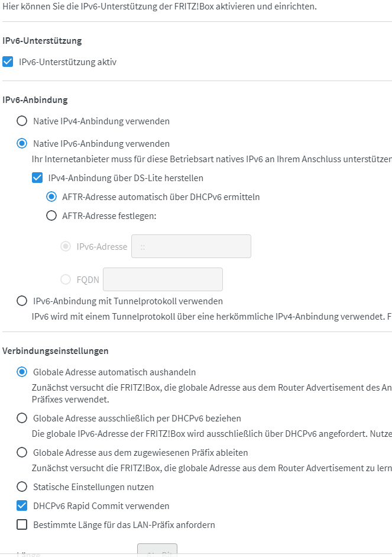392x557 pixels.
Task: Click the FQDN text field
Action: click(163, 279)
